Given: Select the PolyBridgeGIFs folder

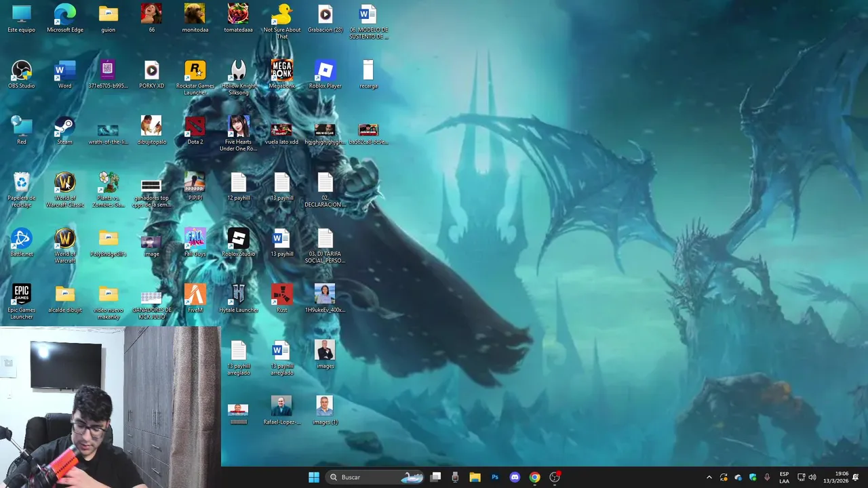Looking at the screenshot, I should click(x=108, y=243).
